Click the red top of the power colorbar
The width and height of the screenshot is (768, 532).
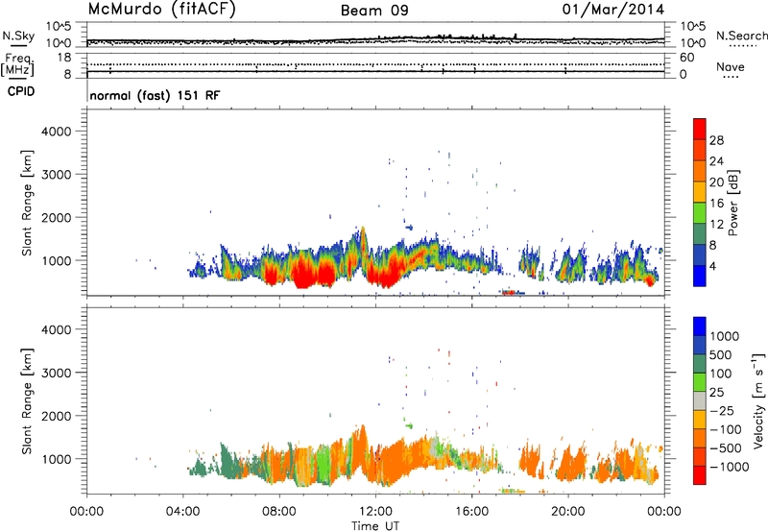[x=700, y=128]
